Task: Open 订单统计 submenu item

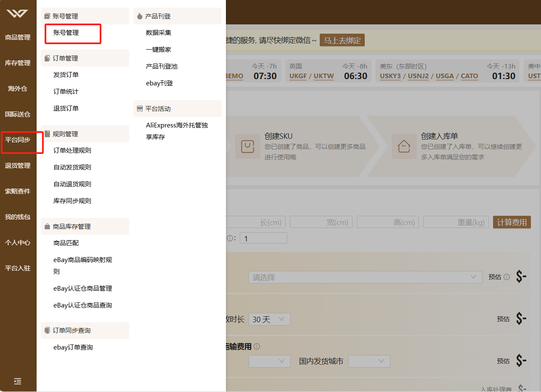Action: click(x=66, y=92)
